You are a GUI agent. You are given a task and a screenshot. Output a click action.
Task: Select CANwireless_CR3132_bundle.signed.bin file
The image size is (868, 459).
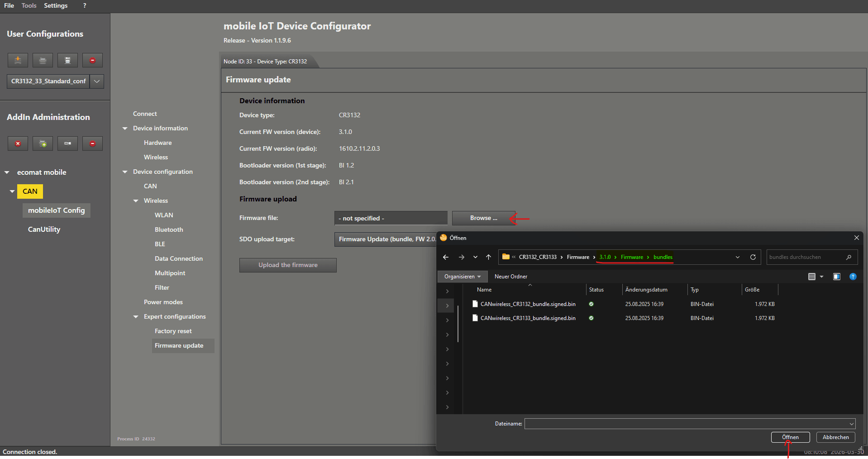pyautogui.click(x=528, y=304)
